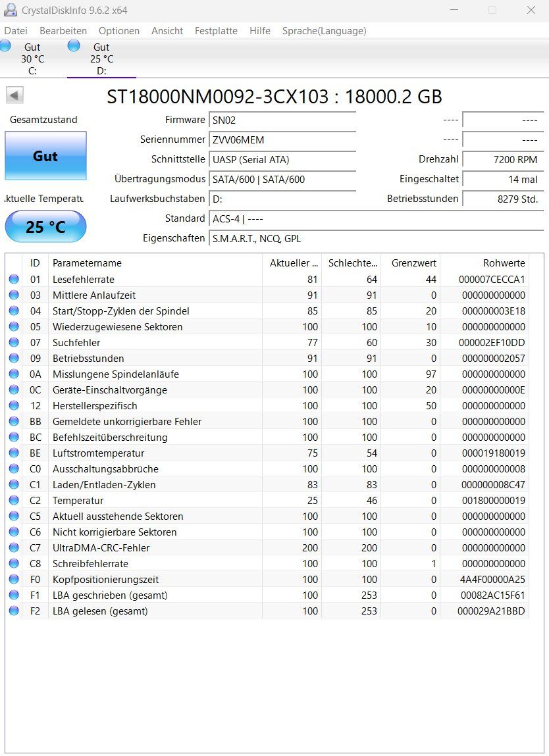The image size is (549, 756).
Task: Click the status dot for Wiederzugewiesene Sektoren
Action: (14, 326)
